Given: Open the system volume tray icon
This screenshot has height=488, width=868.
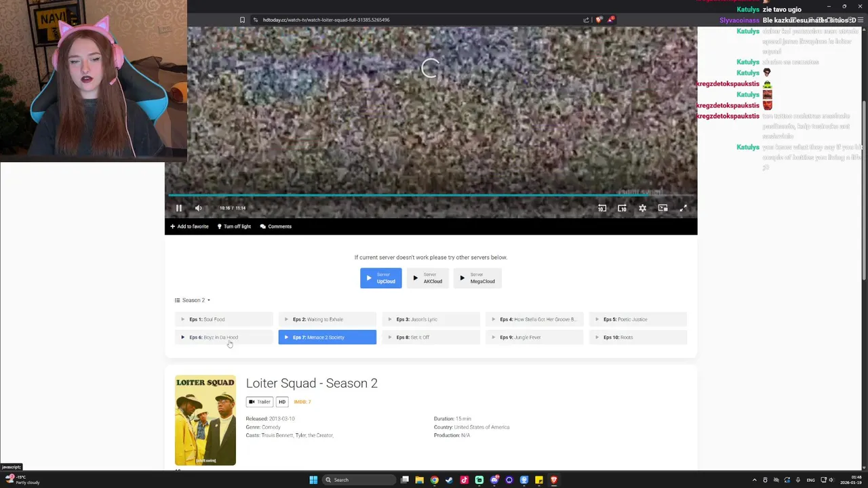Looking at the screenshot, I should (832, 480).
